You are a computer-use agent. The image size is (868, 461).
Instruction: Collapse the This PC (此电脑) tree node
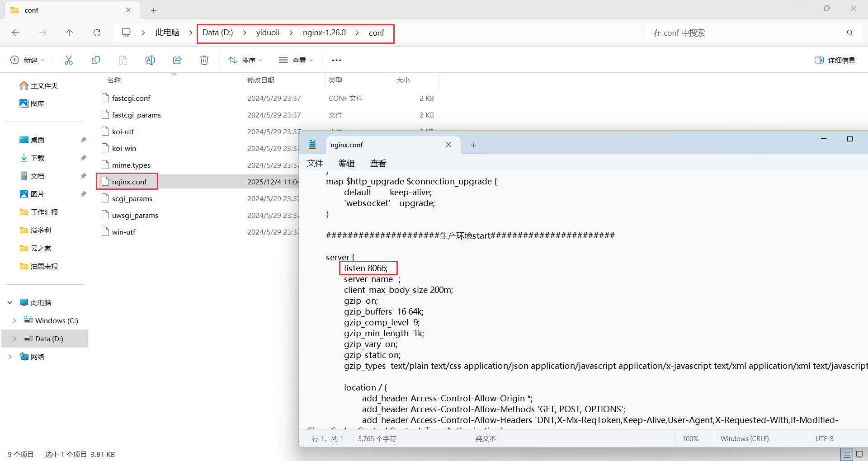click(10, 302)
